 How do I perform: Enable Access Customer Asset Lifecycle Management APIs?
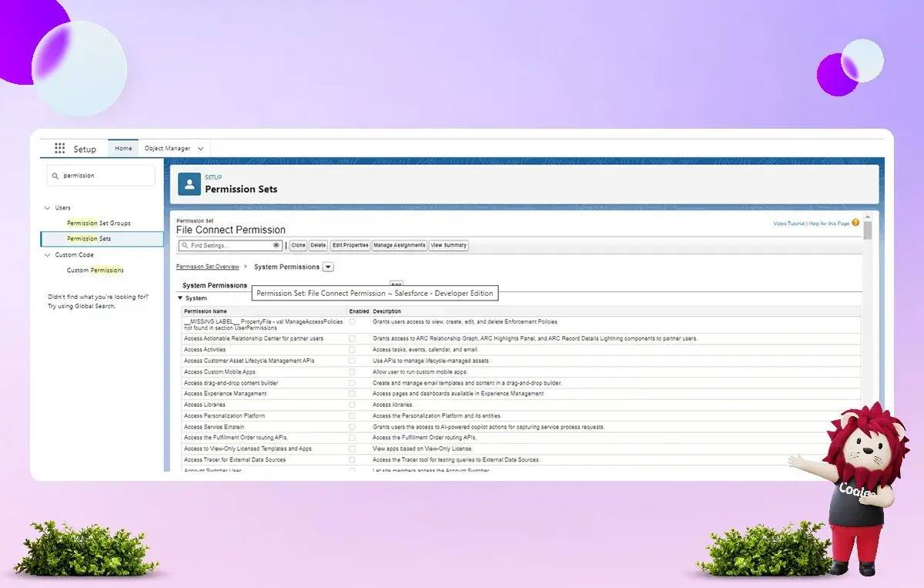click(352, 361)
